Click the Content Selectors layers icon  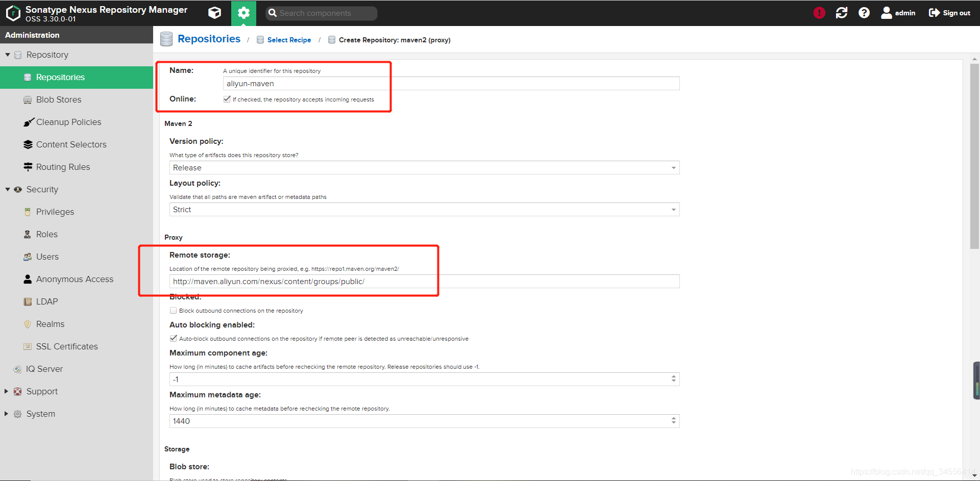click(28, 145)
